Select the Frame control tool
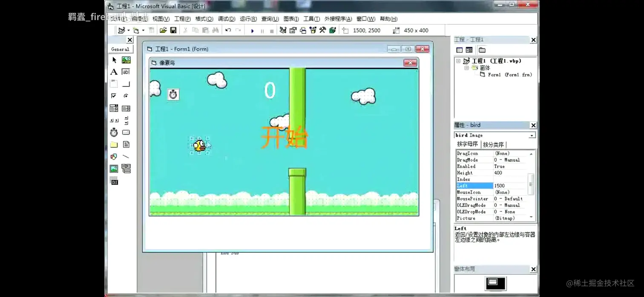 (x=114, y=84)
